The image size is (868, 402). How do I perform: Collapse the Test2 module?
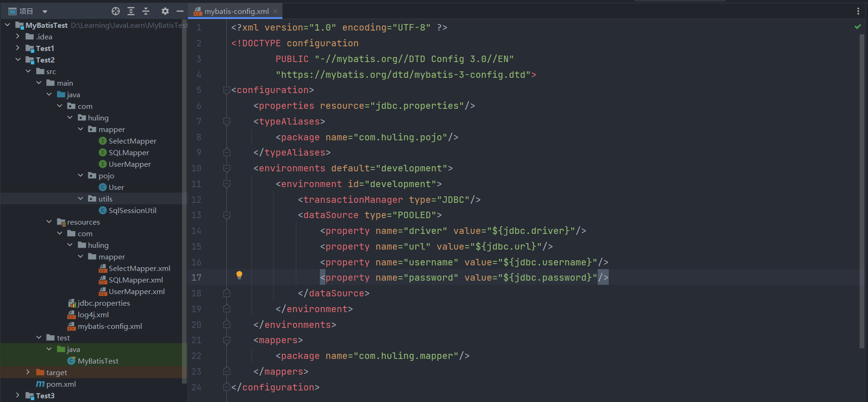(x=18, y=59)
